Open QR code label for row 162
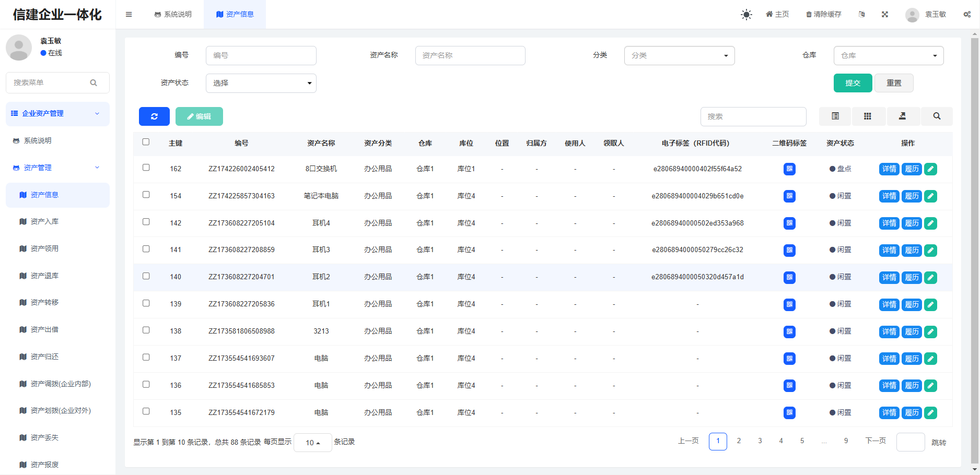Viewport: 980px width, 475px height. 789,169
